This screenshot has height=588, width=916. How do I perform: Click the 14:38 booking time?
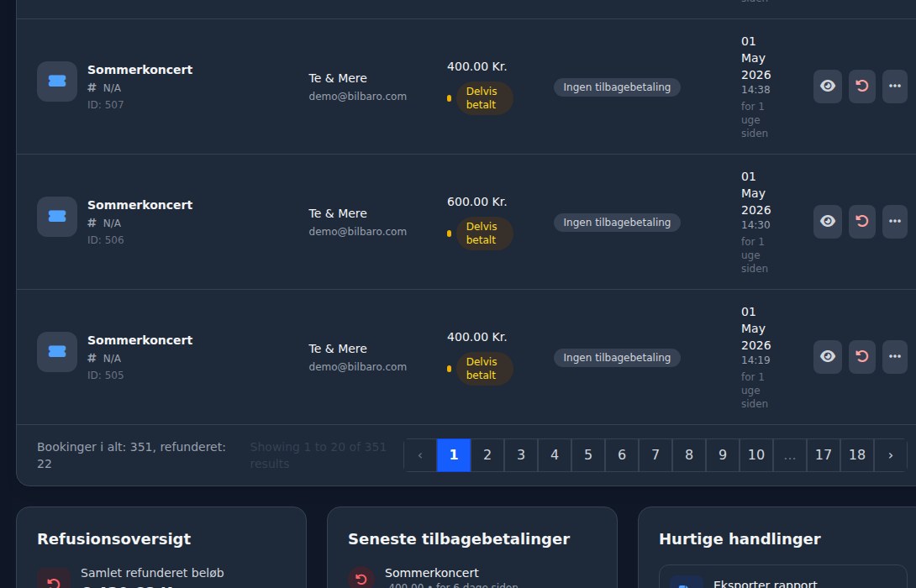pos(755,90)
